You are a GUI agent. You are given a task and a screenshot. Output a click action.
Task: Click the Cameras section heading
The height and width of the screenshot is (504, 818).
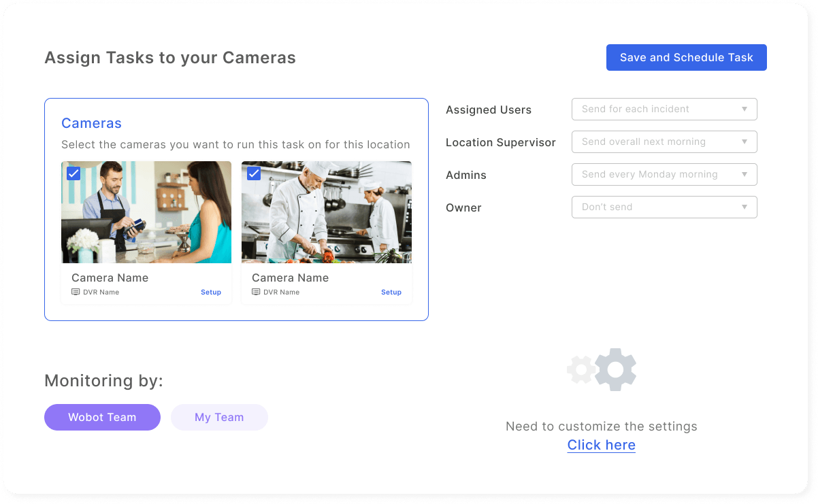pyautogui.click(x=91, y=123)
